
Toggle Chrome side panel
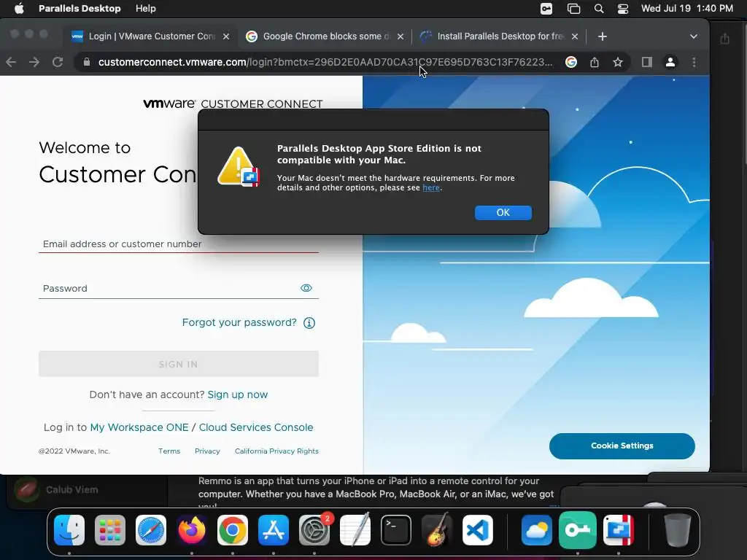pyautogui.click(x=646, y=62)
